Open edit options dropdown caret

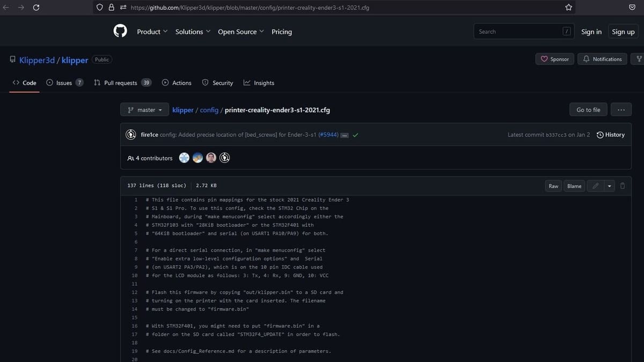(609, 186)
